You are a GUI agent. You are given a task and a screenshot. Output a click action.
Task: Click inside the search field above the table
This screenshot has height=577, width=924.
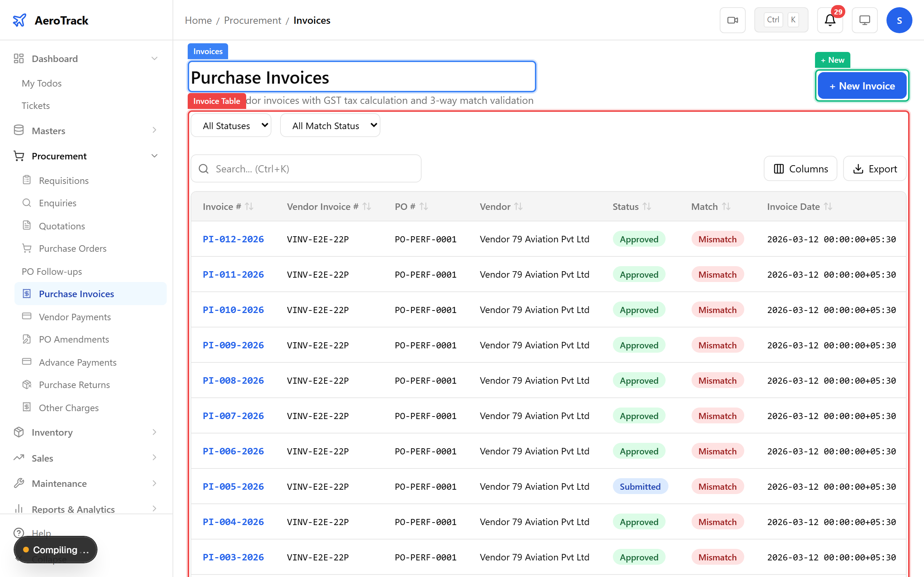tap(305, 168)
